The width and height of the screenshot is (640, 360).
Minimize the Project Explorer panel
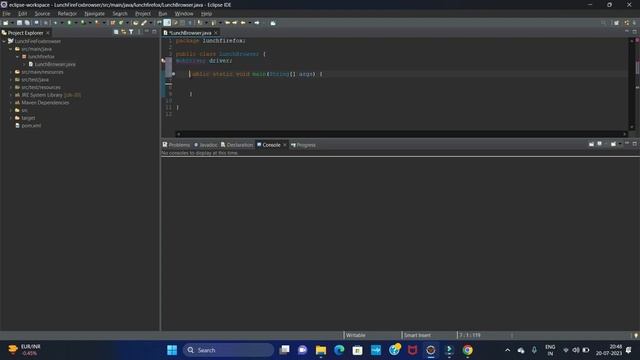click(x=147, y=31)
